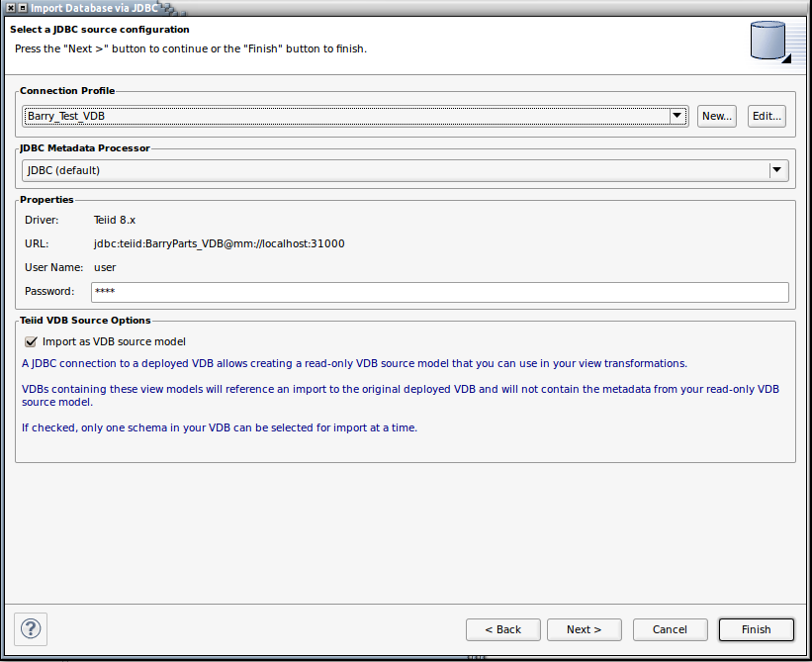Cancel the JDBC import wizard
The image size is (812, 662).
pos(670,629)
